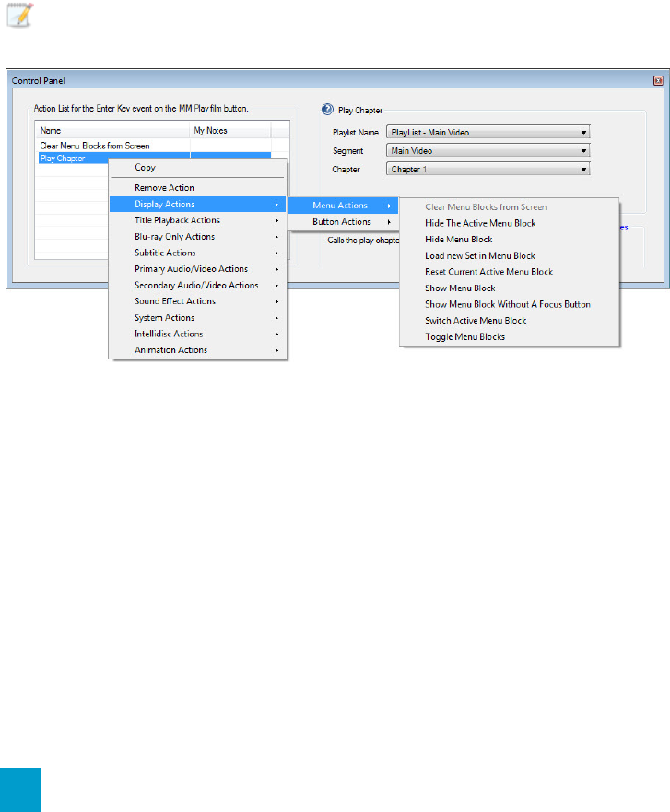Click the Name column header
The width and height of the screenshot is (670, 812).
coord(112,131)
